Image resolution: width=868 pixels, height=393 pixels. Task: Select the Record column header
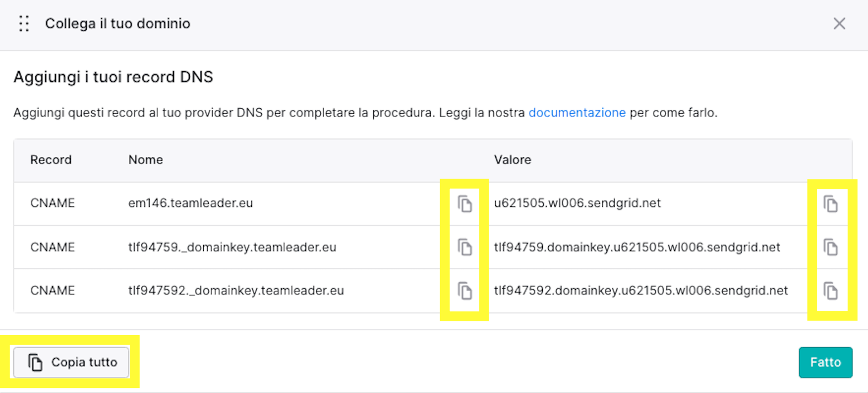point(51,160)
